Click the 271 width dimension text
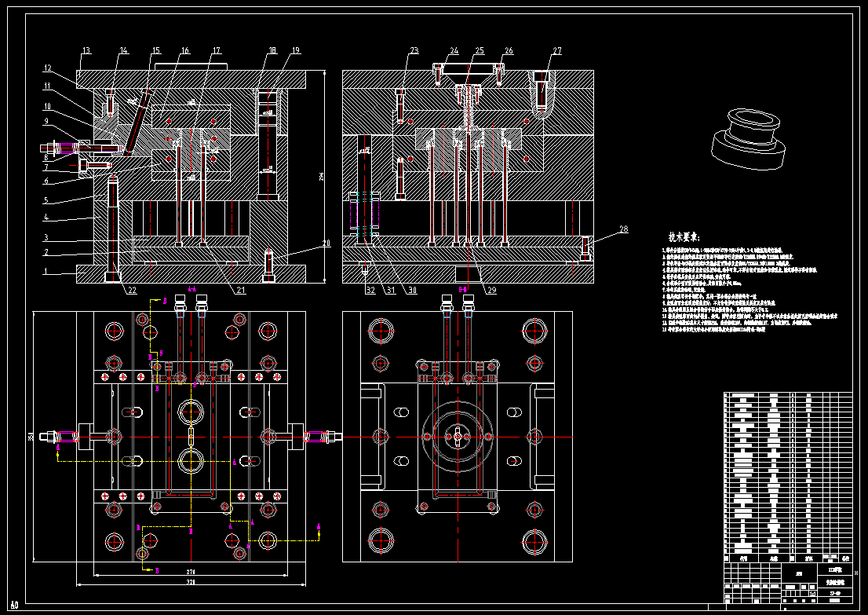This screenshot has width=868, height=615. pos(191,571)
